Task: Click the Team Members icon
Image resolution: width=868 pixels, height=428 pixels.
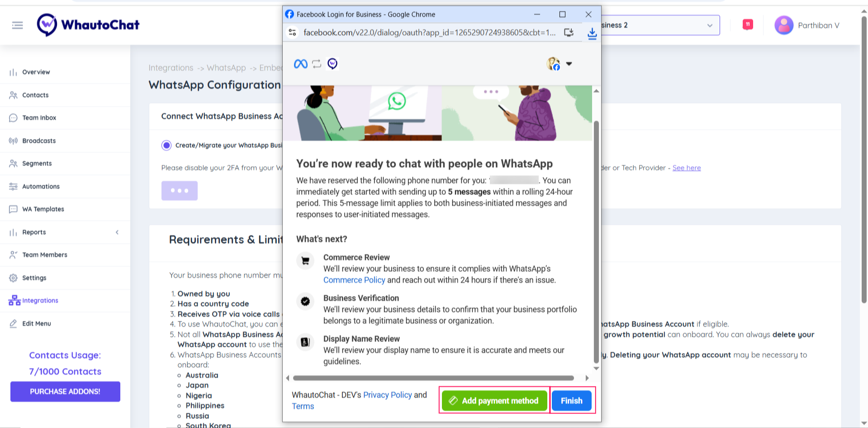Action: point(13,255)
